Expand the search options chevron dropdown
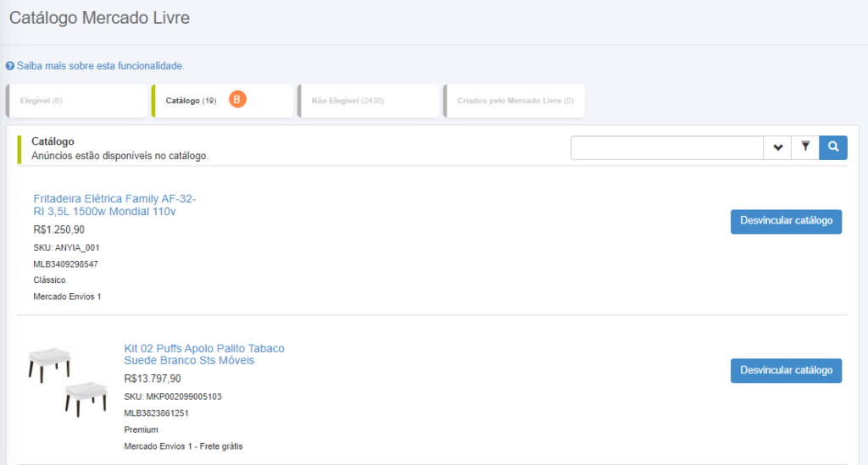Screen dimensions: 868x465 (x=778, y=147)
